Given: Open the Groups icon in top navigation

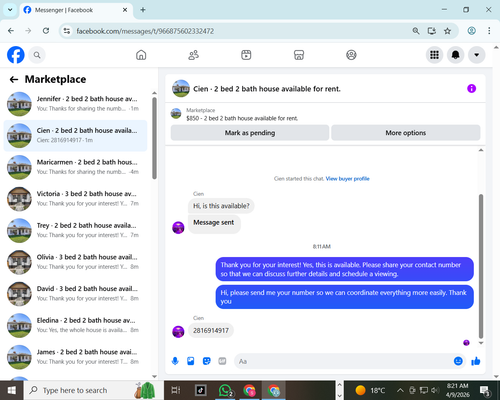Looking at the screenshot, I should [x=351, y=55].
